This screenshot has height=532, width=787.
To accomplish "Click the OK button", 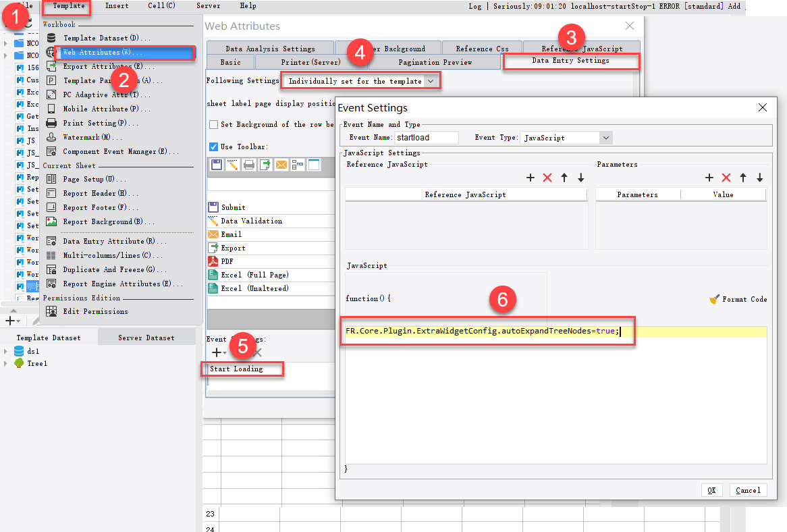I will 711,490.
